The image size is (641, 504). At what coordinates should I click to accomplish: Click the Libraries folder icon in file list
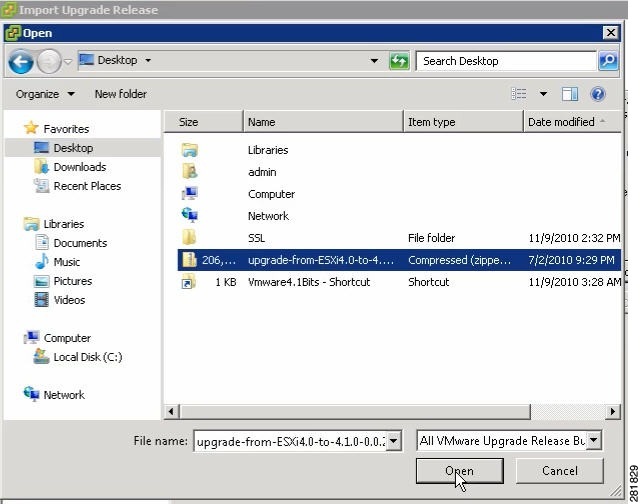click(190, 150)
